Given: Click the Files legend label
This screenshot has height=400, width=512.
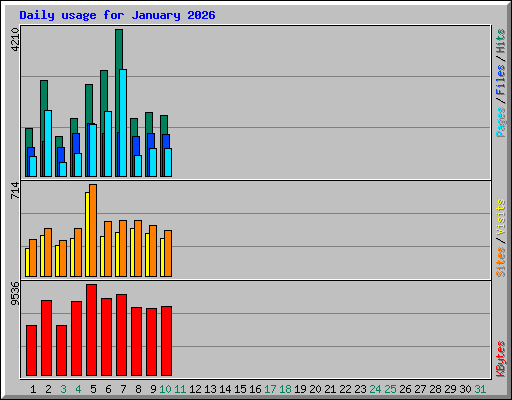Looking at the screenshot, I should pos(500,80).
